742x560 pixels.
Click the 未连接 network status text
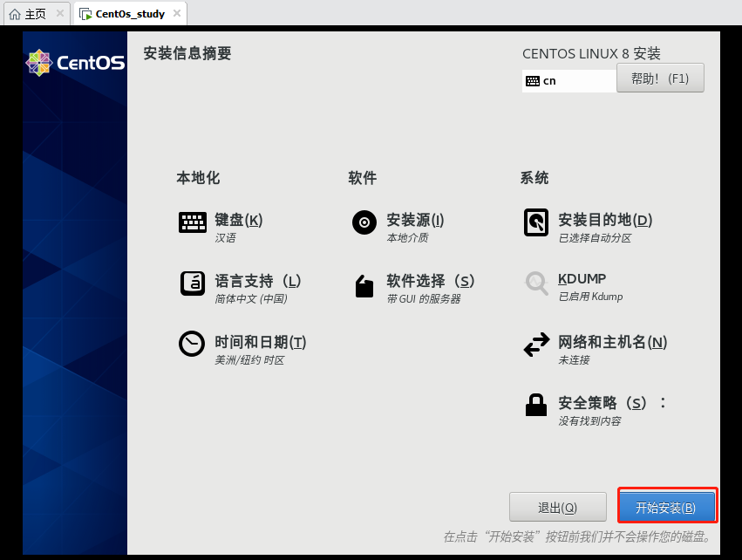(573, 361)
